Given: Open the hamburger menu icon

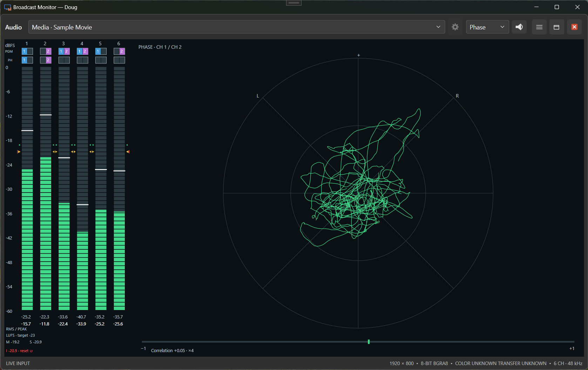Looking at the screenshot, I should [x=539, y=27].
